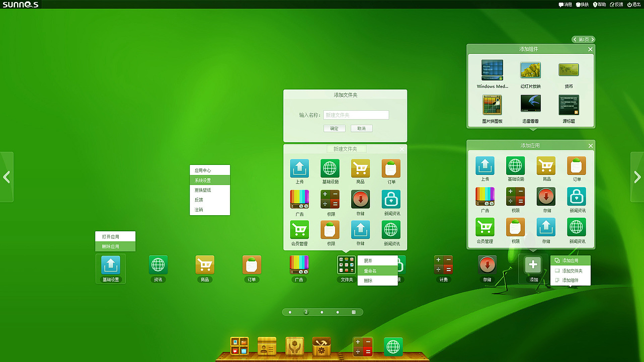Cancel with 取消 in 添加文件夹 dialog
The width and height of the screenshot is (644, 362).
click(x=361, y=128)
